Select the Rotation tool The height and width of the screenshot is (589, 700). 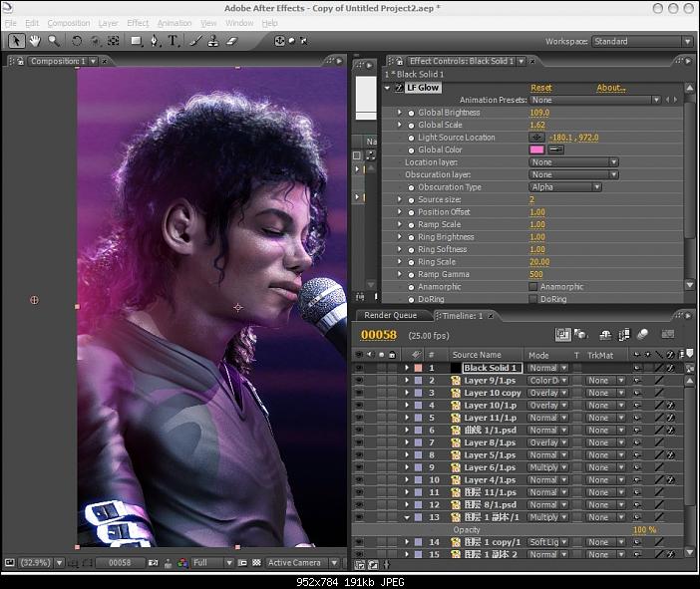[77, 41]
